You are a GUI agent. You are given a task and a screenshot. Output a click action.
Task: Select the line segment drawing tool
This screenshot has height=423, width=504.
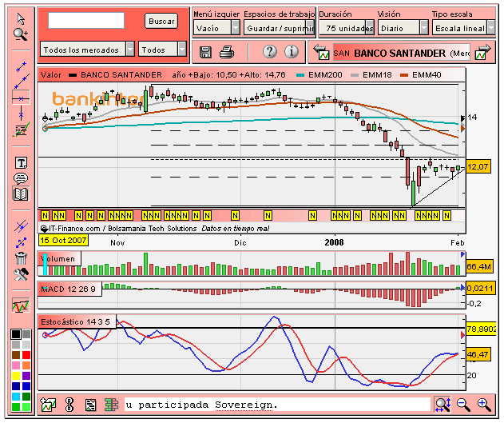21,66
